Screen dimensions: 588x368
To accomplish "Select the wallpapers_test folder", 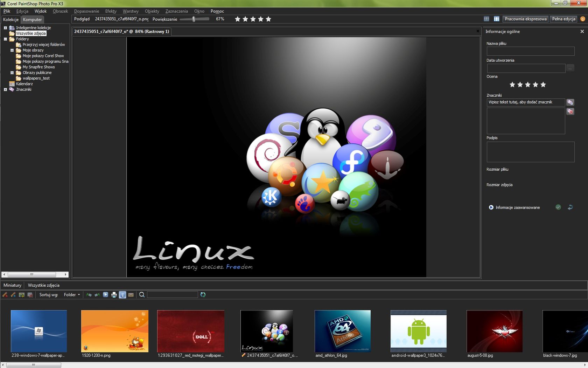I will [36, 78].
